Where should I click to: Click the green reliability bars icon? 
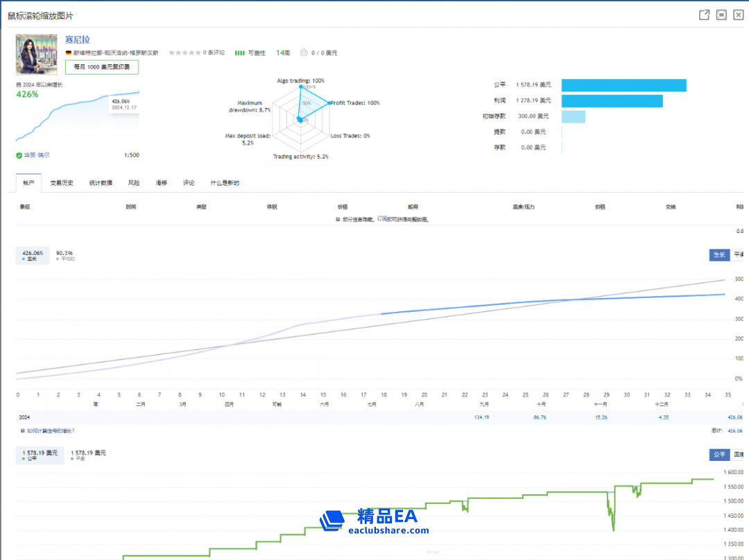240,53
